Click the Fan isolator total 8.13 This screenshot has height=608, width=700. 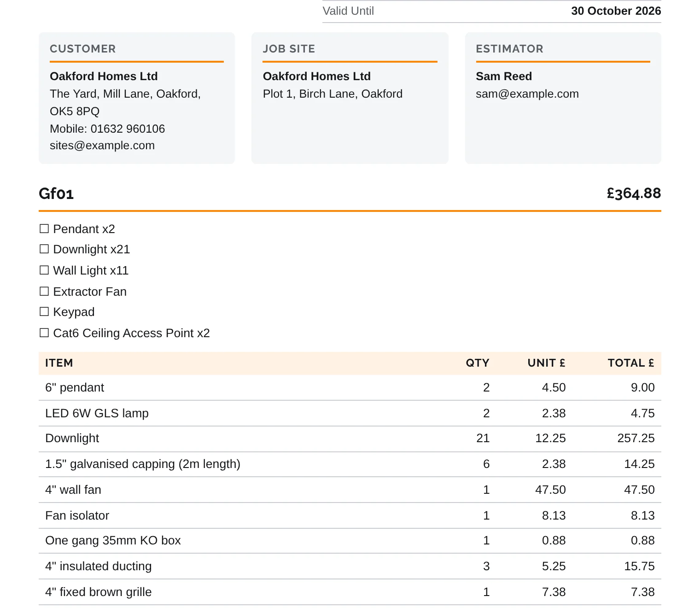(642, 516)
